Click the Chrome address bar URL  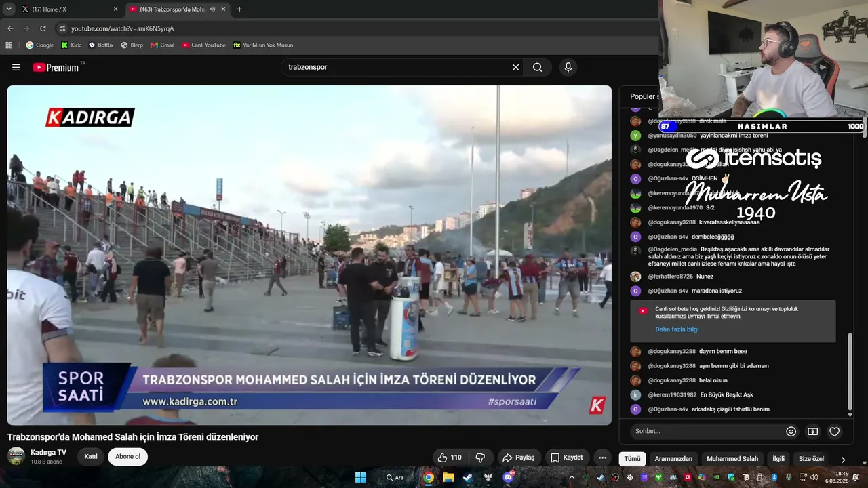coord(123,28)
